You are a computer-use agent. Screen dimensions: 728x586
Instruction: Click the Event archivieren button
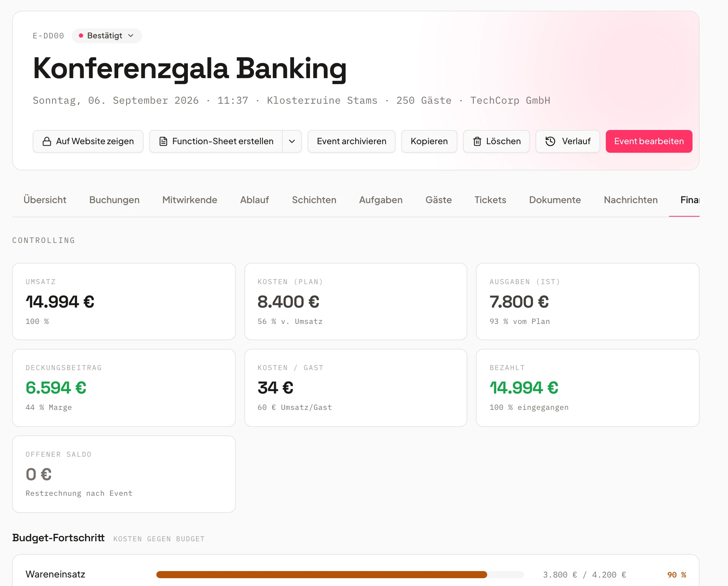click(352, 141)
